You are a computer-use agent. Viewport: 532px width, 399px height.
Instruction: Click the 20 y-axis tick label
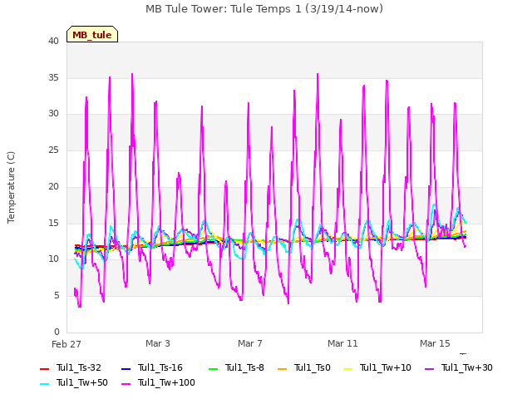coord(53,186)
